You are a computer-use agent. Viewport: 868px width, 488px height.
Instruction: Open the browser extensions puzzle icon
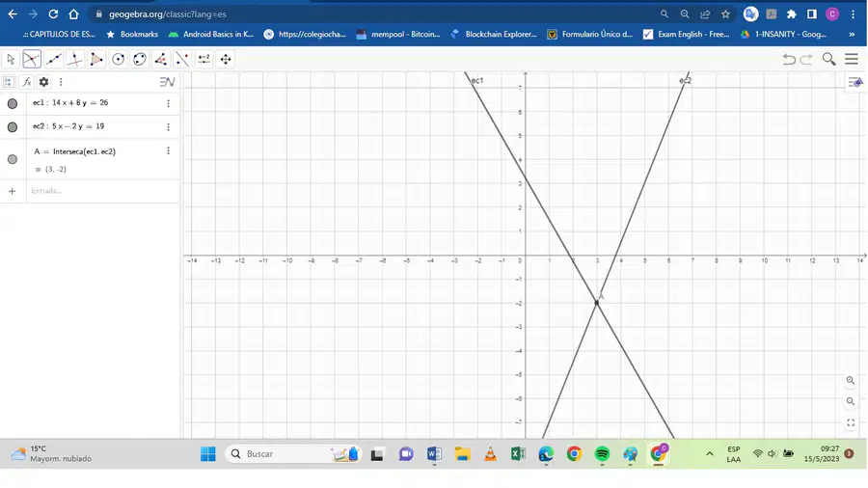point(792,14)
